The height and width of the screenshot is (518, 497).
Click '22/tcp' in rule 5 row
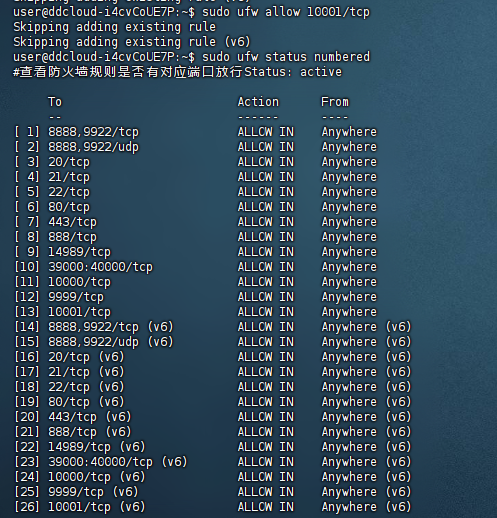pos(69,192)
